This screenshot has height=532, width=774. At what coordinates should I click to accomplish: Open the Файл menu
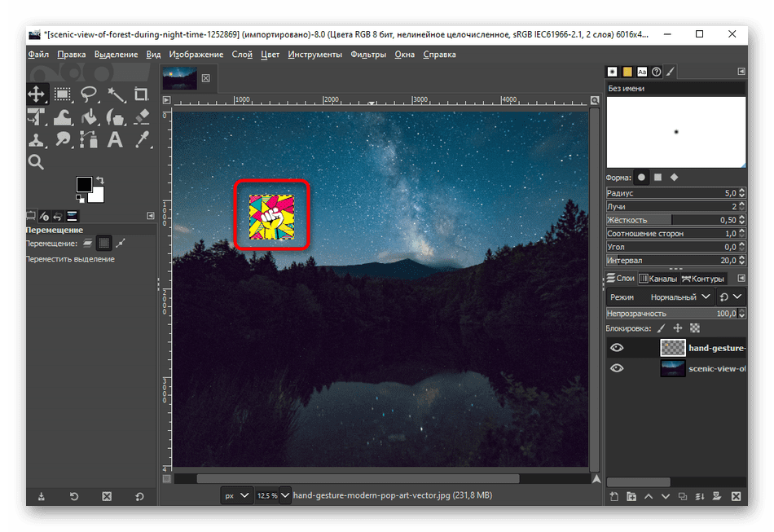click(x=38, y=55)
